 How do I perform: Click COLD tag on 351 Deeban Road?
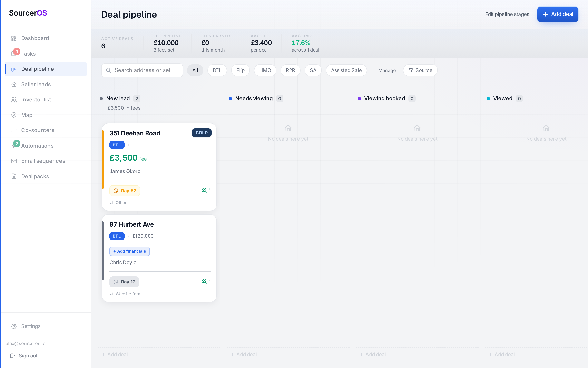[202, 133]
